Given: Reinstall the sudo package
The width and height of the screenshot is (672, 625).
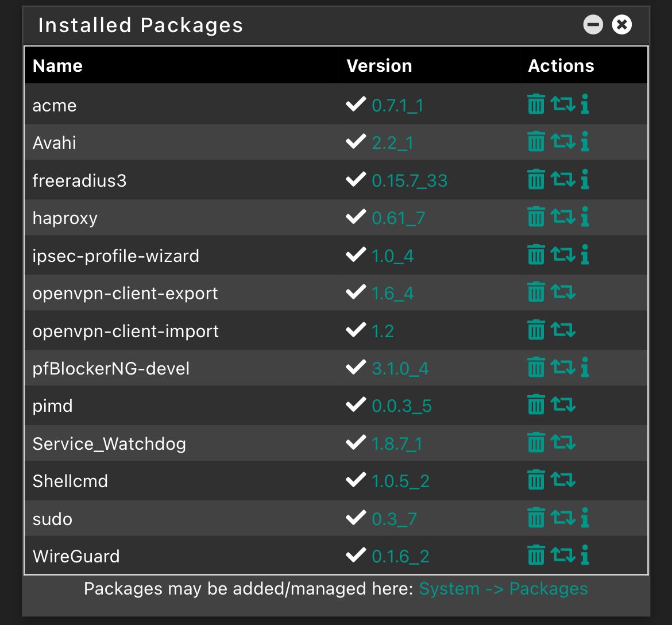Looking at the screenshot, I should pos(563,518).
